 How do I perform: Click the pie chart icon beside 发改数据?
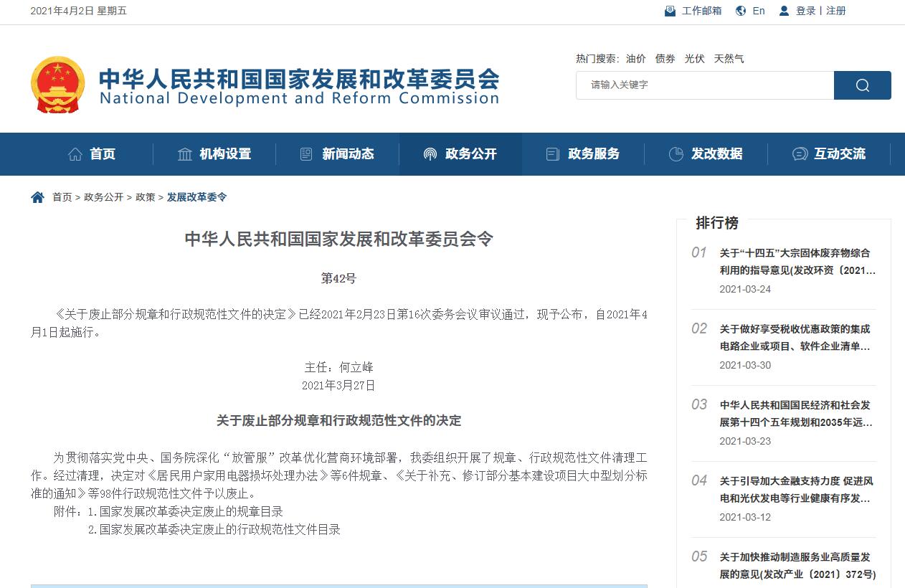(676, 153)
